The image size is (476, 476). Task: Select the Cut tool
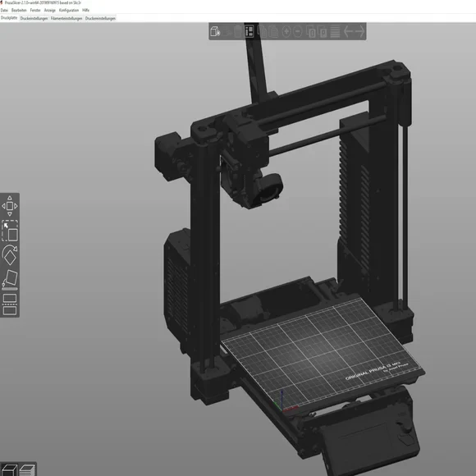click(x=10, y=304)
